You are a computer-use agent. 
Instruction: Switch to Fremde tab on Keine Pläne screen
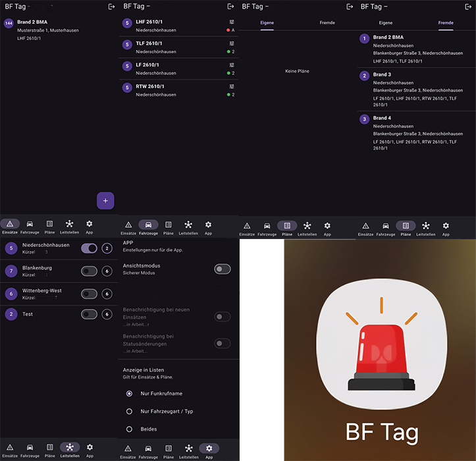(327, 23)
